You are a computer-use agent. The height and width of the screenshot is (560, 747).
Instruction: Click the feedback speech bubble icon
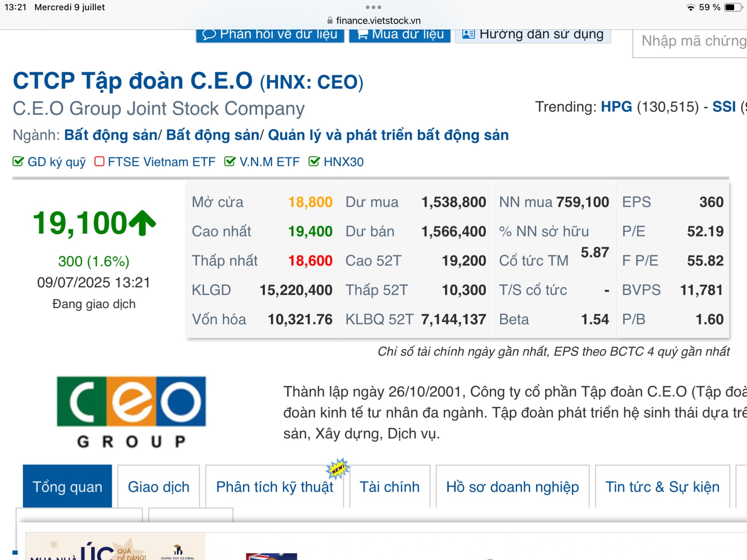209,35
